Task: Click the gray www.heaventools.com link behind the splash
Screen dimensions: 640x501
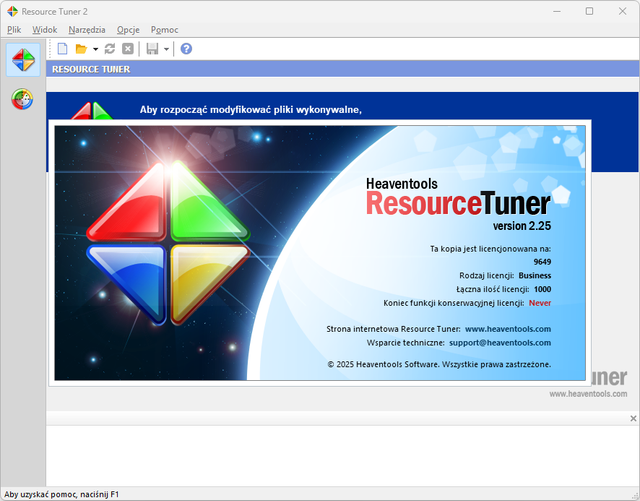Action: click(588, 394)
